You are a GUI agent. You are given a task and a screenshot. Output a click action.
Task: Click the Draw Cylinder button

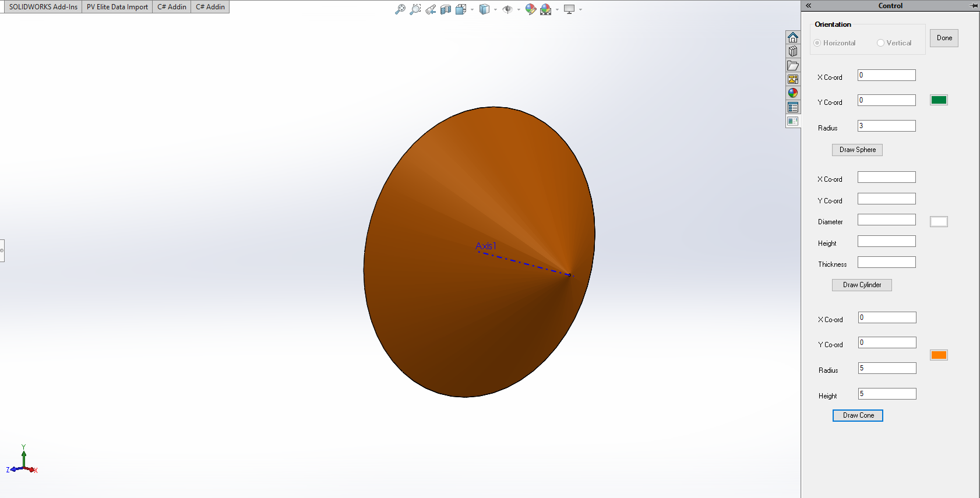[x=862, y=285]
